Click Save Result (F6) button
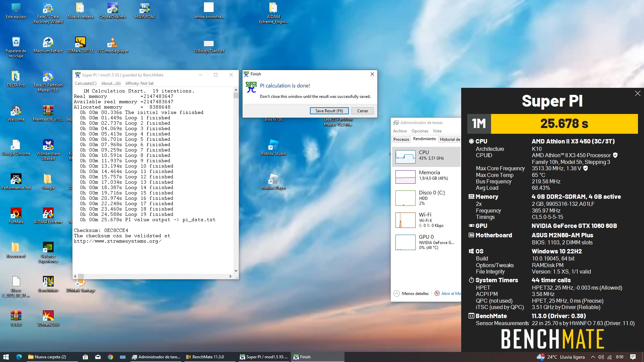This screenshot has width=644, height=362. (x=329, y=111)
